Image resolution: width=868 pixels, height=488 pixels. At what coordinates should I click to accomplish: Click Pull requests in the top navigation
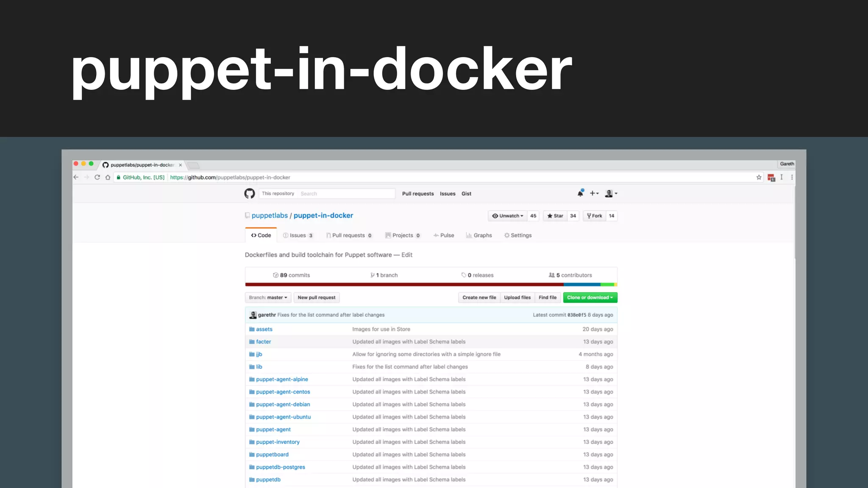(x=418, y=194)
